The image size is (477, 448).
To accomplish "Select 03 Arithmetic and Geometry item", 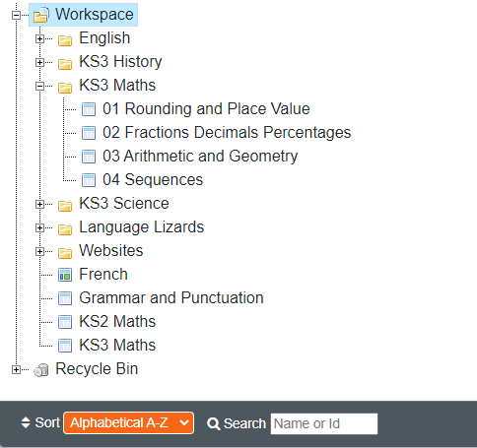I will 200,157.
